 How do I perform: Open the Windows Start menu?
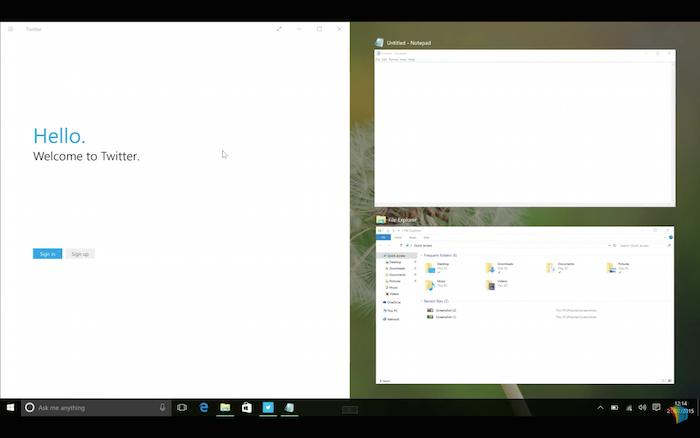point(10,408)
